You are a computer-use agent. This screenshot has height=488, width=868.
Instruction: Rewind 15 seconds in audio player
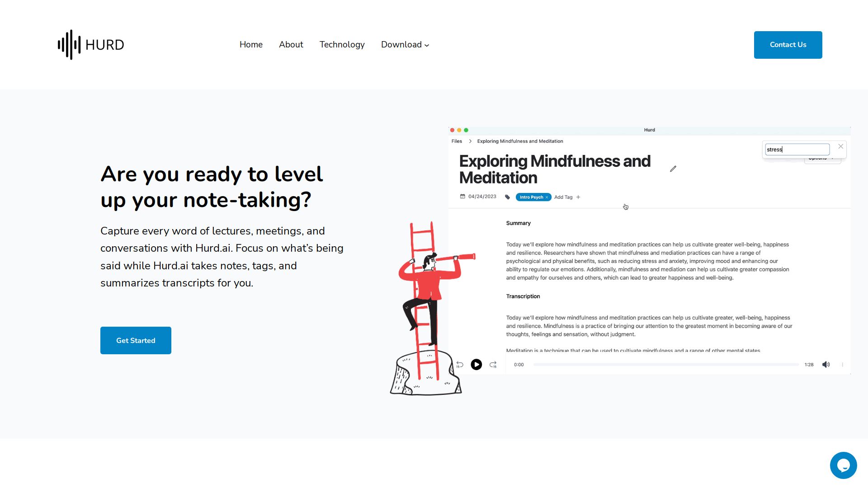[x=460, y=365]
